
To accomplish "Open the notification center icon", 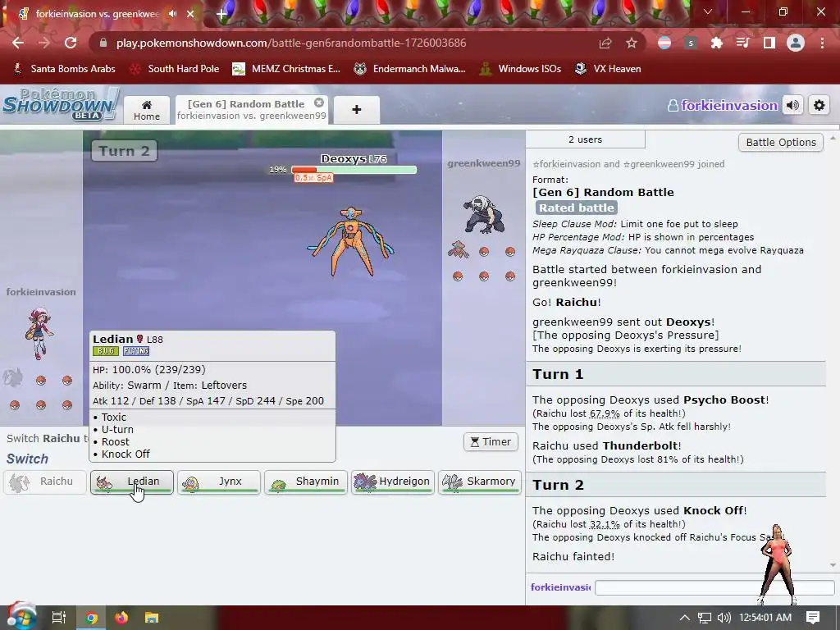I will click(x=813, y=618).
